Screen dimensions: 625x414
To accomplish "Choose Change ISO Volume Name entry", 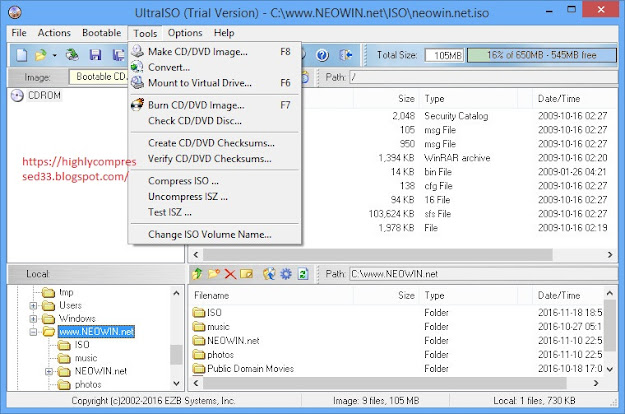I will click(x=214, y=234).
